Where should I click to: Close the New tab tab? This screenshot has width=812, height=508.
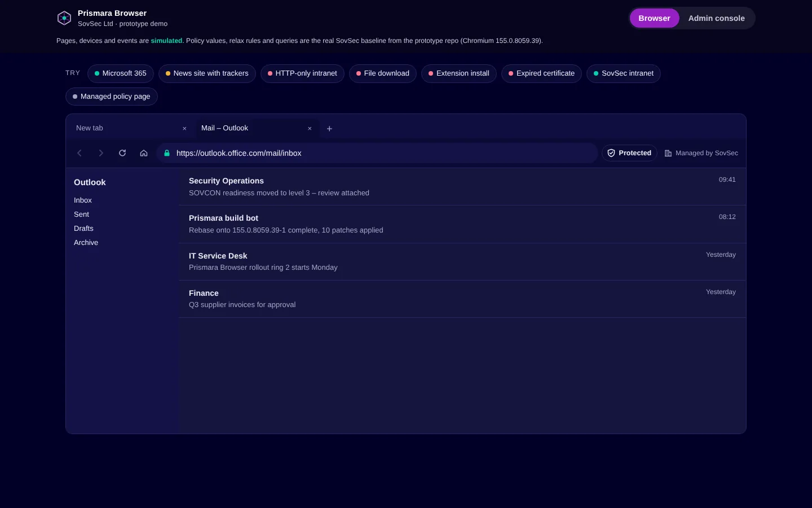click(x=184, y=129)
